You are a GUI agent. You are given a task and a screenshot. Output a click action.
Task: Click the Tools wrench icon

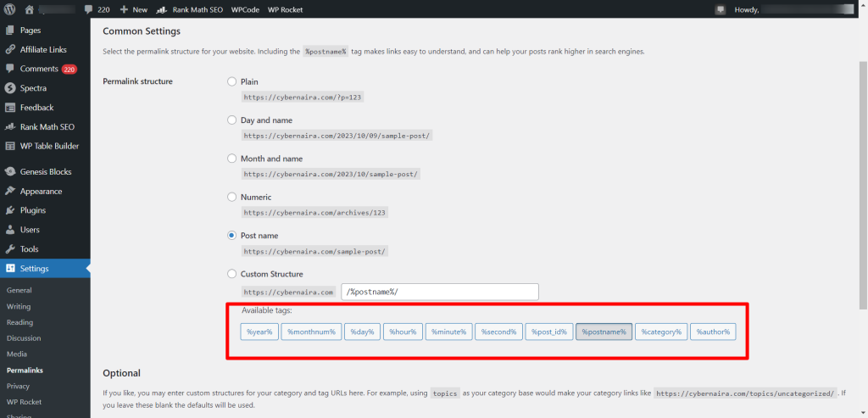coord(10,249)
